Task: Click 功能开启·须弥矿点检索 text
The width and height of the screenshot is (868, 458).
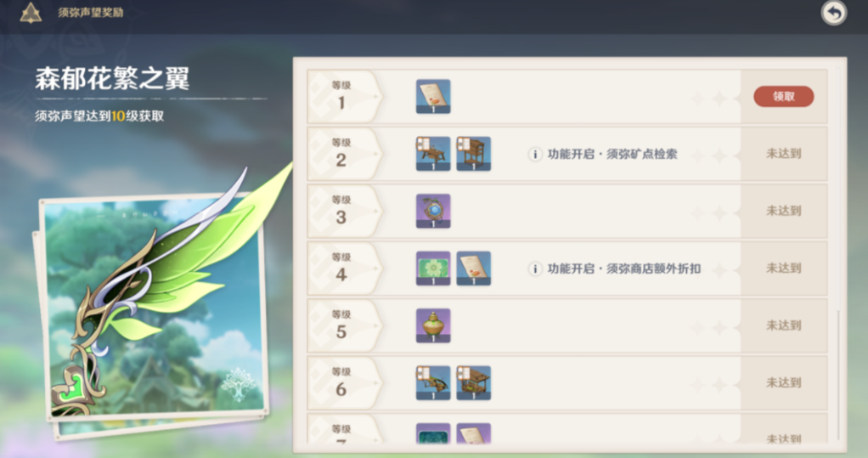Action: (x=612, y=154)
